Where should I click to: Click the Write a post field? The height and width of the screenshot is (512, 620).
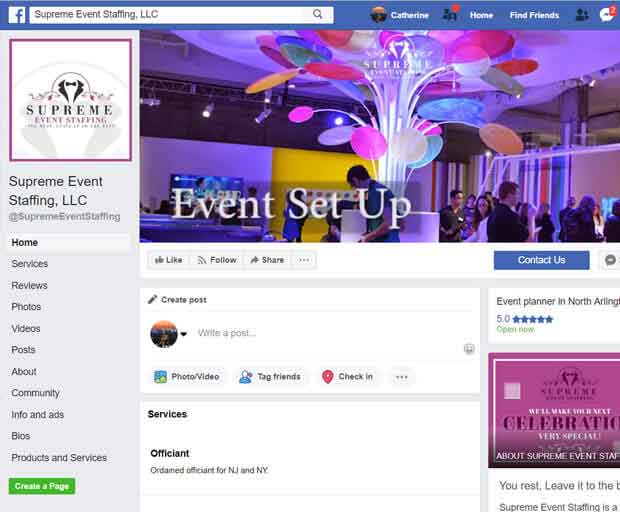pyautogui.click(x=328, y=333)
